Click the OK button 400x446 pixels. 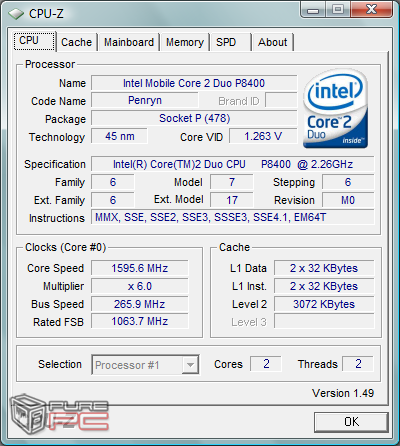click(351, 422)
